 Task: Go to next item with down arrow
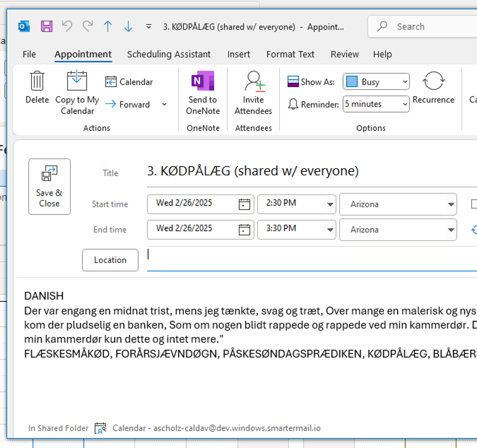(x=128, y=26)
